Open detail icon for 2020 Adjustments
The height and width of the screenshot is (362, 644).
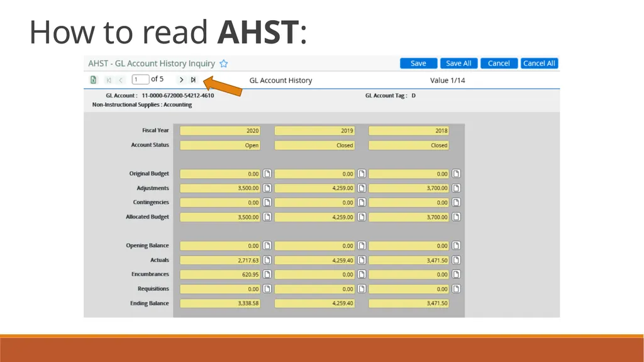[x=267, y=188]
